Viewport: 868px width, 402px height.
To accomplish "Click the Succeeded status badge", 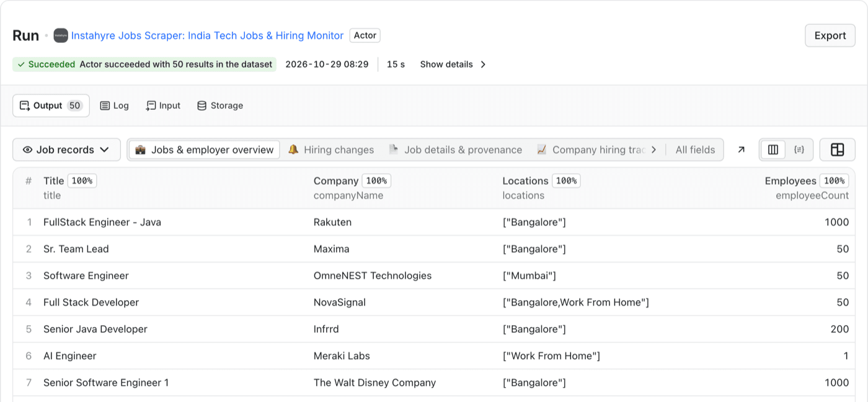I will [x=144, y=65].
